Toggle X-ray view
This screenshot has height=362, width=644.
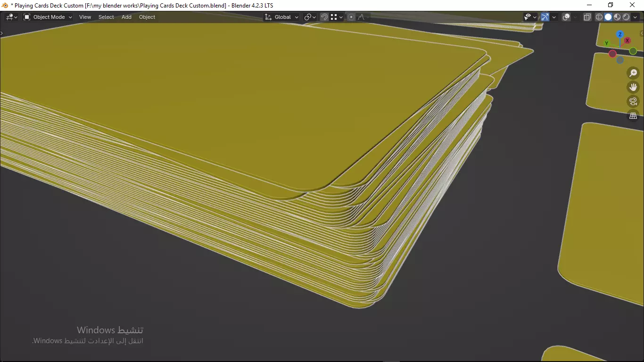pyautogui.click(x=587, y=17)
